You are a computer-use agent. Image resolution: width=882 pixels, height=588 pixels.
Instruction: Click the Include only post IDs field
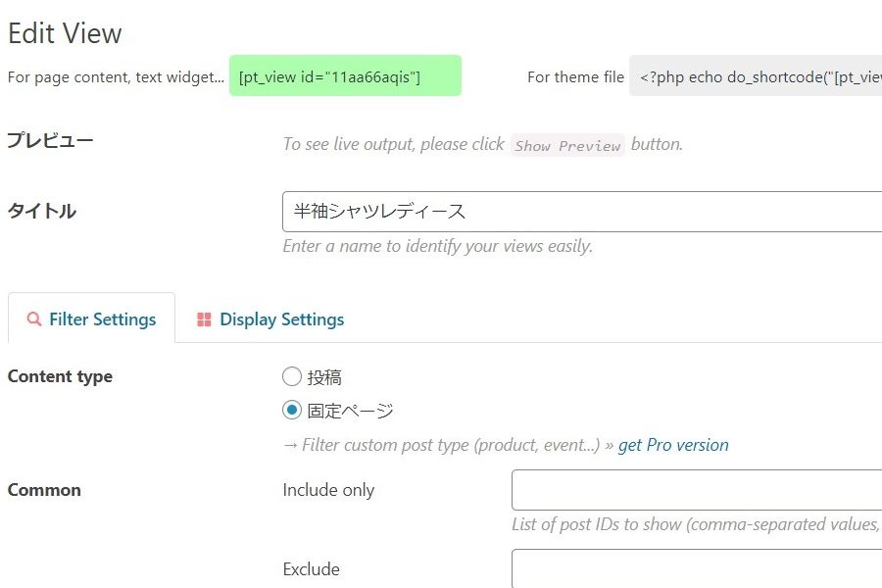pos(697,490)
